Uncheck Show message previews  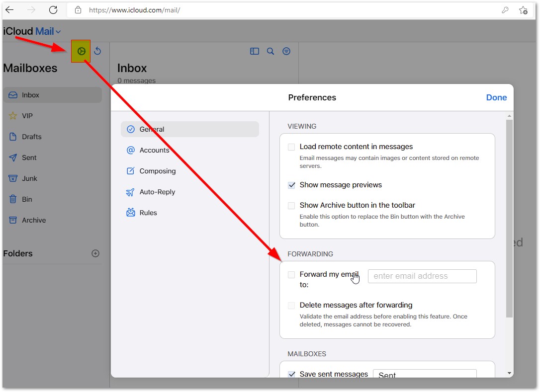click(291, 185)
